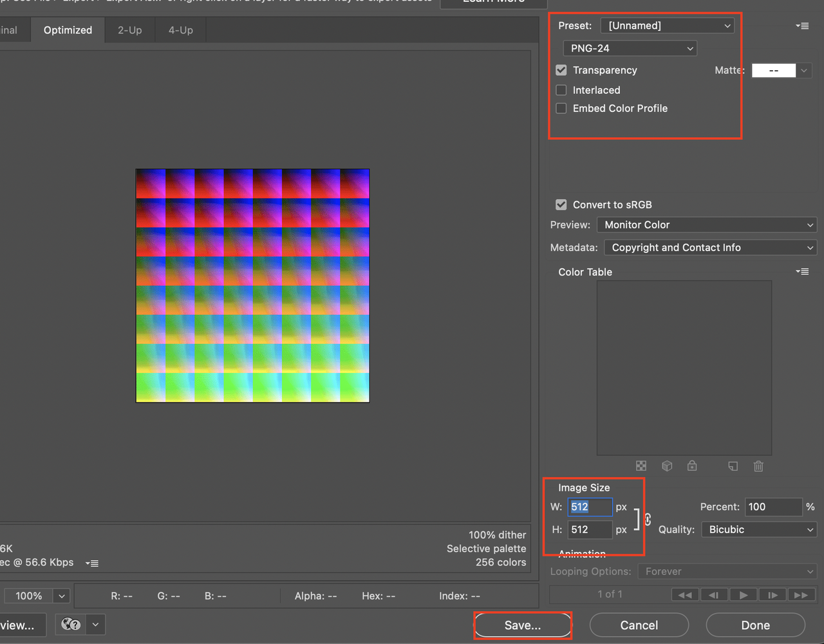Click the previous frame animation control
The width and height of the screenshot is (824, 644).
(x=714, y=595)
